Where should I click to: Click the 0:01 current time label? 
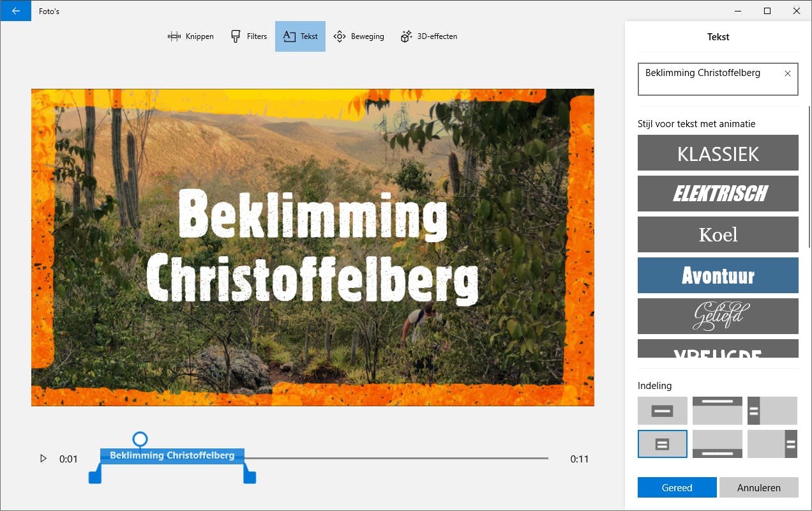[68, 459]
